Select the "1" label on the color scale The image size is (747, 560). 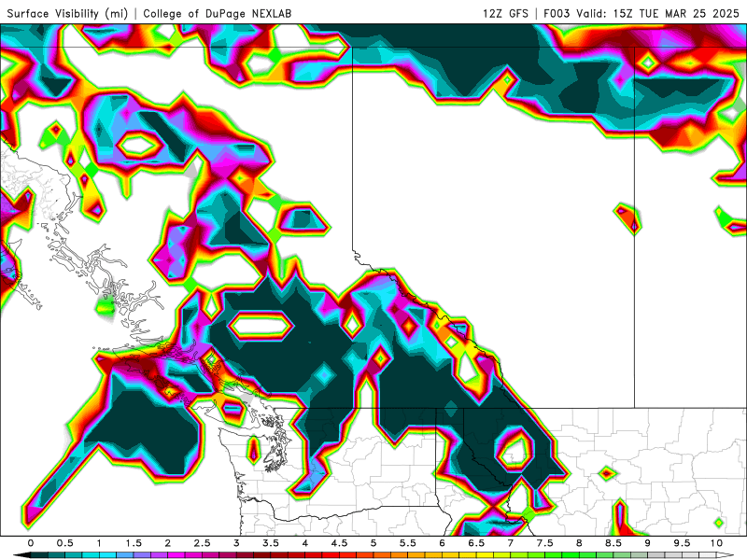(99, 543)
